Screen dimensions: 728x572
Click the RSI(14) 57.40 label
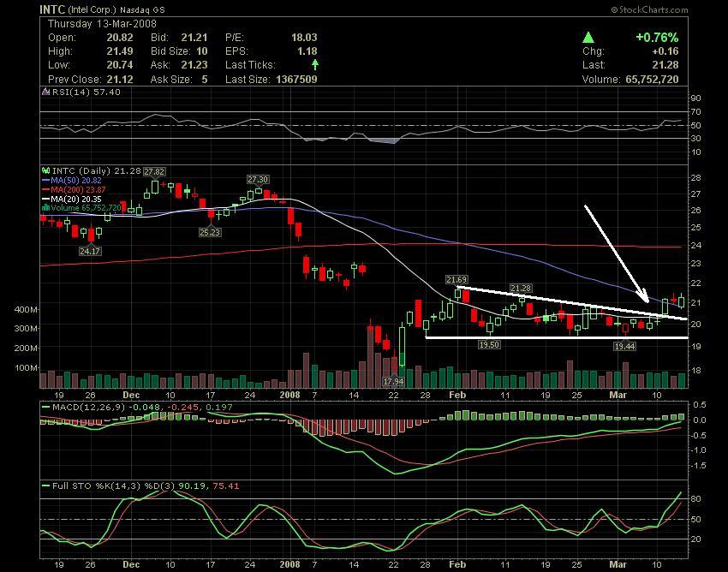pyautogui.click(x=86, y=92)
